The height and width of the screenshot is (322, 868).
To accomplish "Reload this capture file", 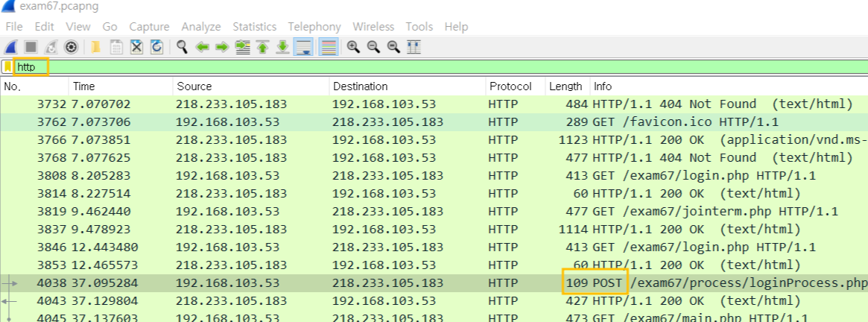I will click(x=156, y=47).
